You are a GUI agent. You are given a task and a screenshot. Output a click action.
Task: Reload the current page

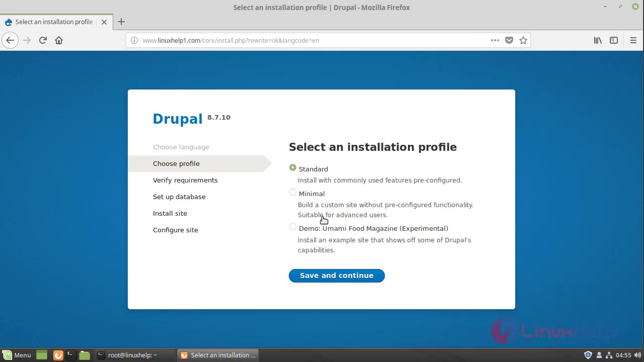click(x=43, y=40)
